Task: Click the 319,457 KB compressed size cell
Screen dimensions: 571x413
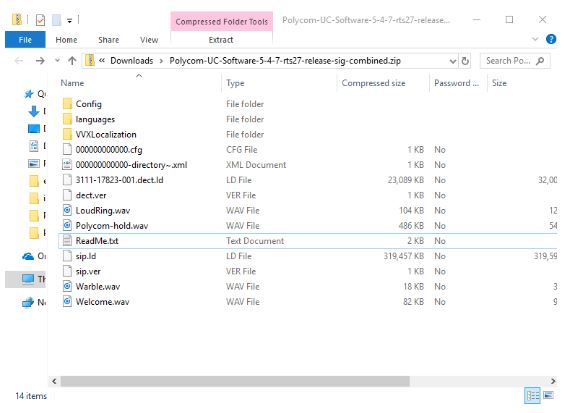Action: (403, 256)
